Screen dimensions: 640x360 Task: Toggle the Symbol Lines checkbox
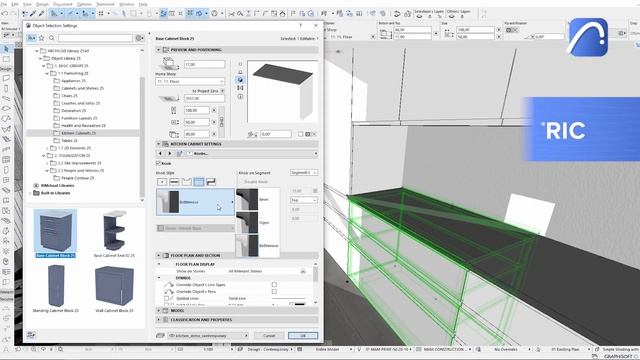click(x=167, y=298)
